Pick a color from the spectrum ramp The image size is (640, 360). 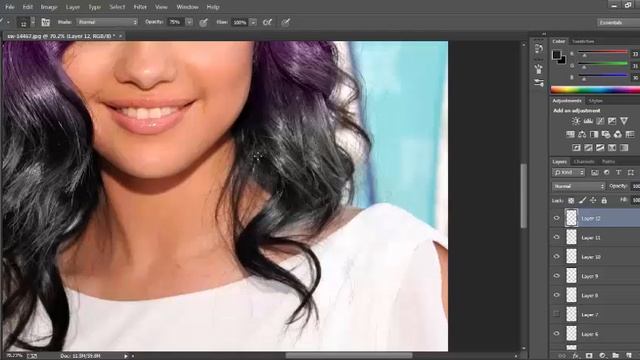pyautogui.click(x=595, y=90)
